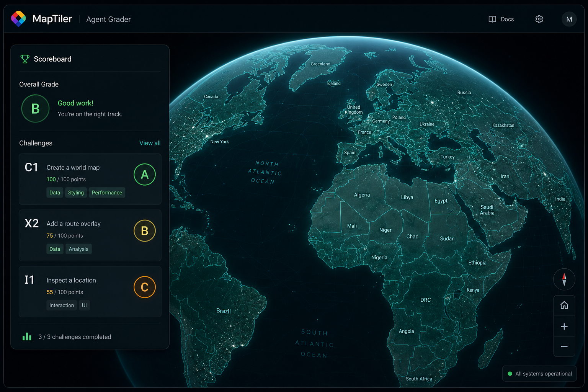
Task: Return map to home view
Action: [x=564, y=305]
